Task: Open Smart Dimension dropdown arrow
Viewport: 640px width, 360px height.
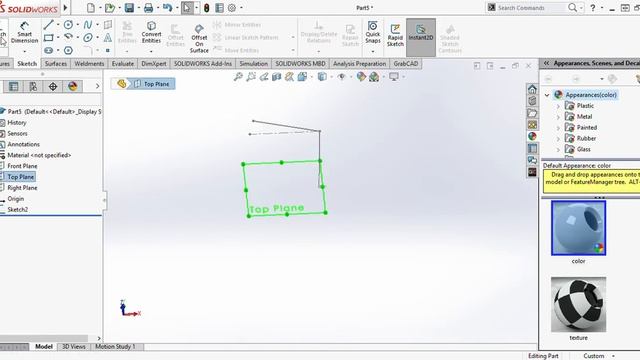Action: click(24, 51)
